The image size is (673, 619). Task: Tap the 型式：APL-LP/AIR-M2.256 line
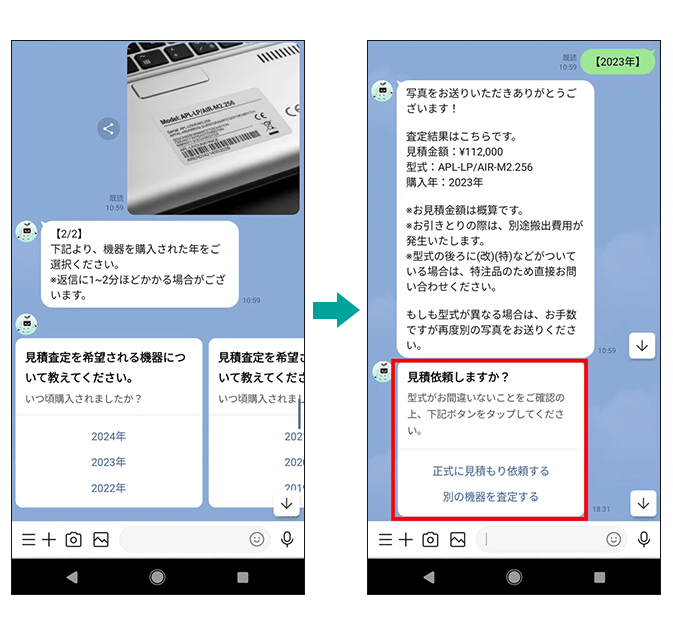click(x=470, y=167)
